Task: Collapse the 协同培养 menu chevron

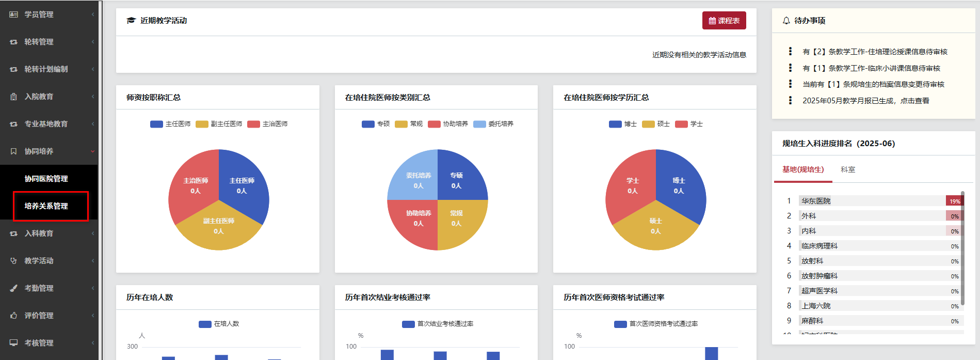Action: [93, 151]
